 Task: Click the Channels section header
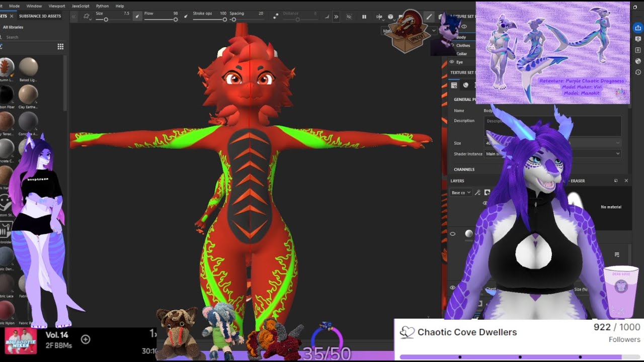[464, 169]
